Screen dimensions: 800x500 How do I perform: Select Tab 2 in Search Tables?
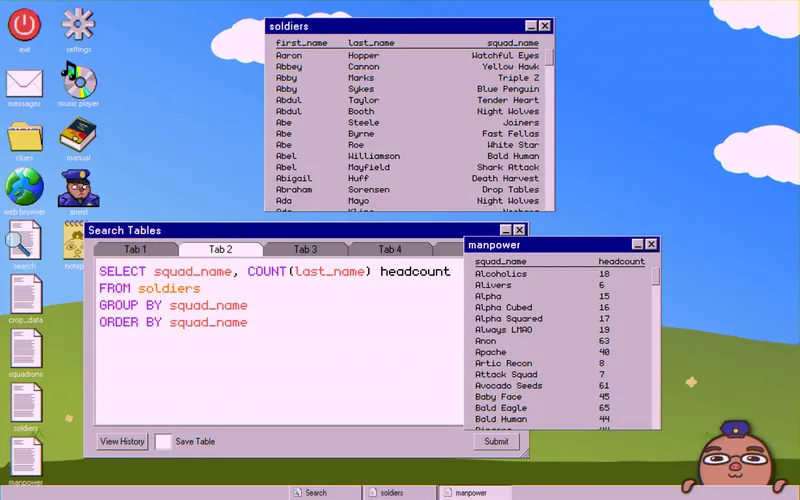tap(220, 249)
